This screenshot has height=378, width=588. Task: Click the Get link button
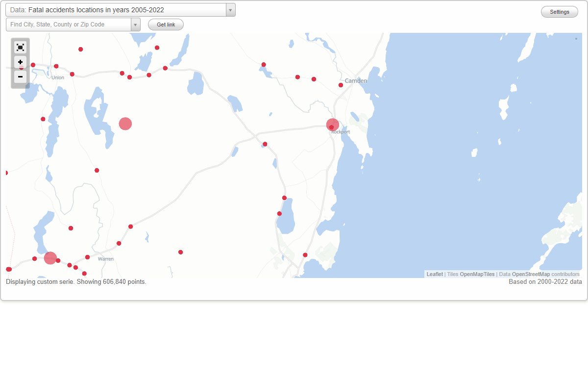(165, 24)
